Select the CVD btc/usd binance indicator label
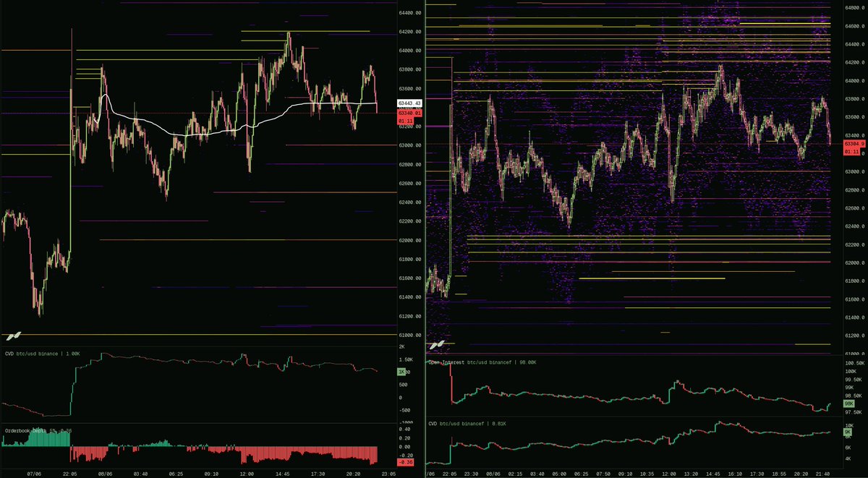868x478 pixels. click(x=41, y=354)
